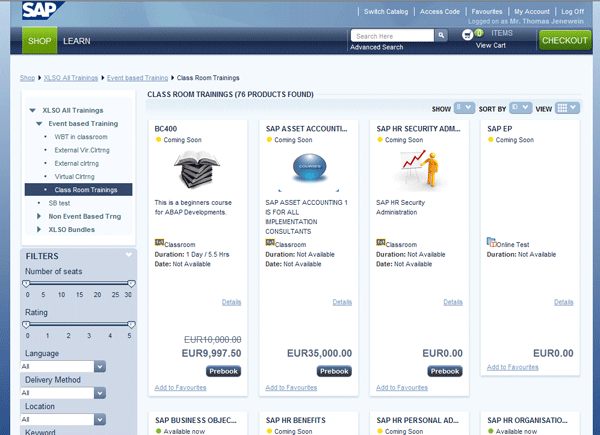This screenshot has width=600, height=435.
Task: Add SAP HR Security to Favourites
Action: pyautogui.click(x=402, y=388)
